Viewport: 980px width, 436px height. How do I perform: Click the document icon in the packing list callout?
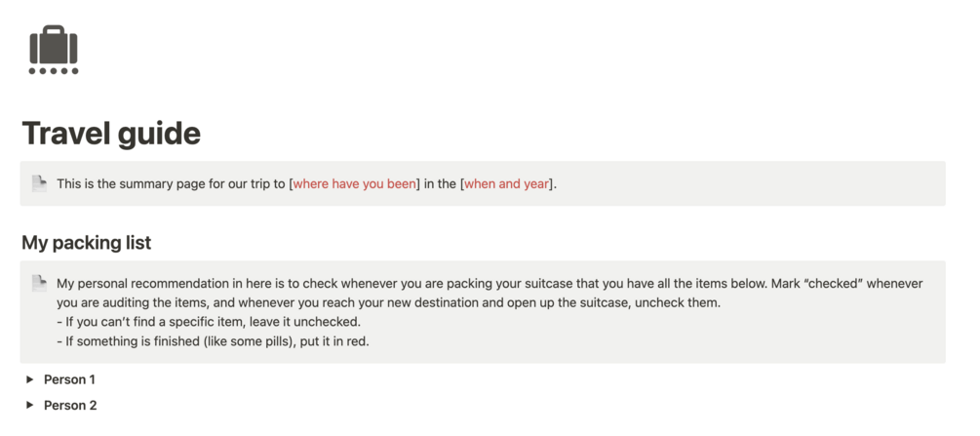pos(39,283)
